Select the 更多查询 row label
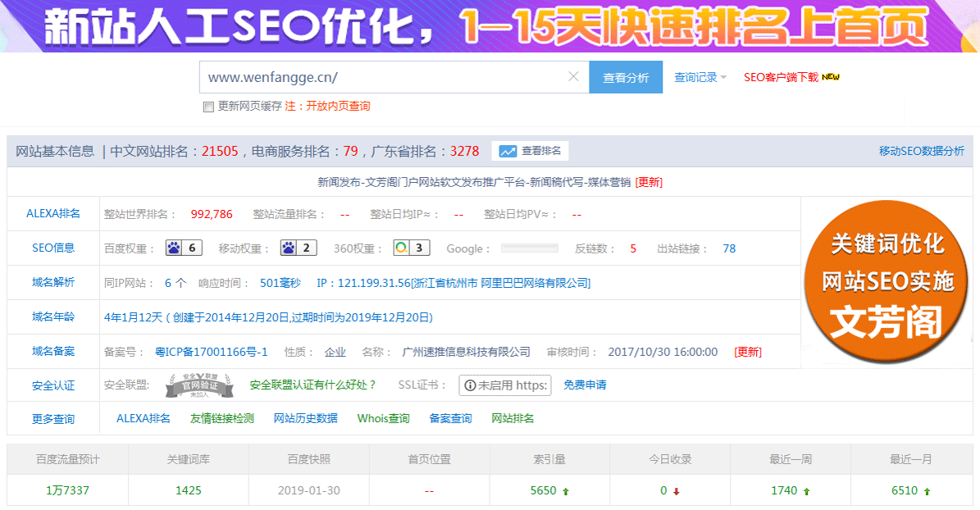The width and height of the screenshot is (980, 510). (x=53, y=419)
